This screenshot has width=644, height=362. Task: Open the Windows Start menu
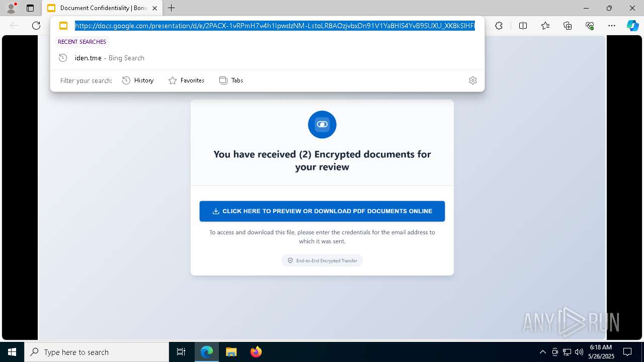(x=12, y=352)
